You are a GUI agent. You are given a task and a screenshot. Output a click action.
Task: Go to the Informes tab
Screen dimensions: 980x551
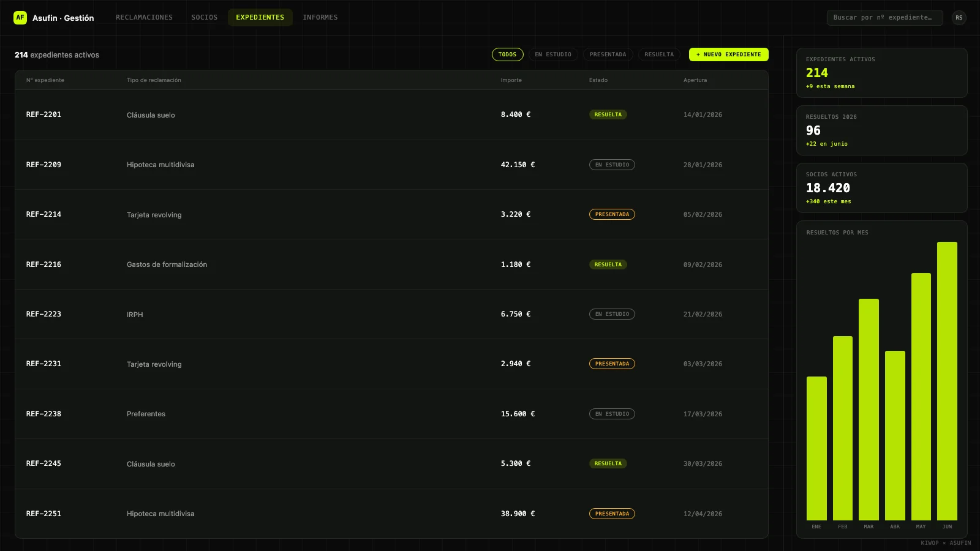pyautogui.click(x=320, y=18)
